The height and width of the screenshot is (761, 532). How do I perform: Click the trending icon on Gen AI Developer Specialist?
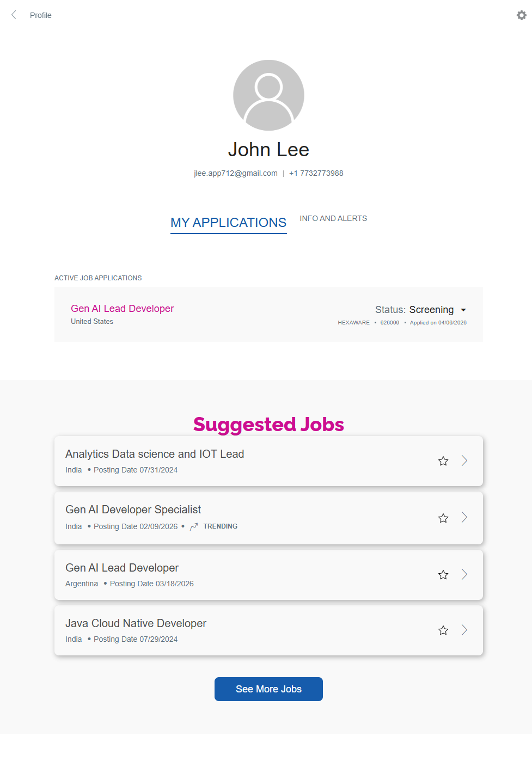(194, 526)
